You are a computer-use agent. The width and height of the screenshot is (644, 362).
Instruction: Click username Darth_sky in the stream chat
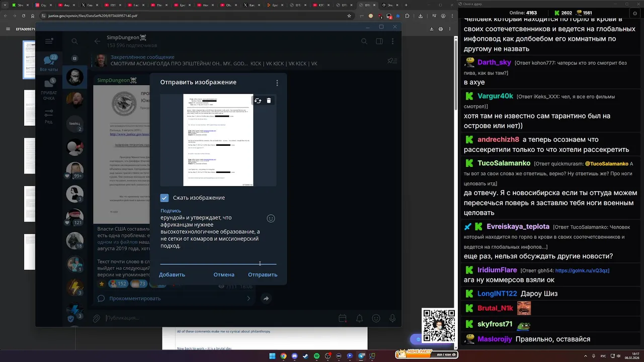click(494, 62)
